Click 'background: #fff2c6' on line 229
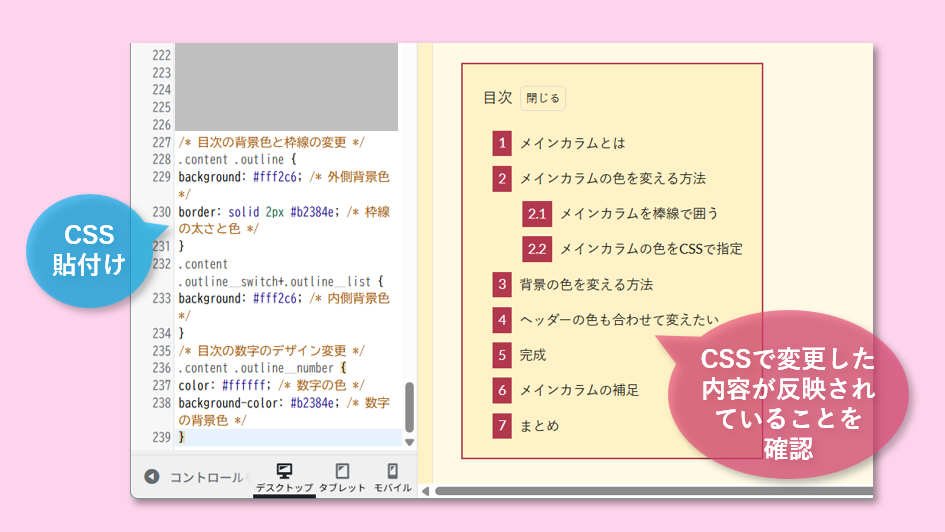The width and height of the screenshot is (945, 532). (237, 177)
